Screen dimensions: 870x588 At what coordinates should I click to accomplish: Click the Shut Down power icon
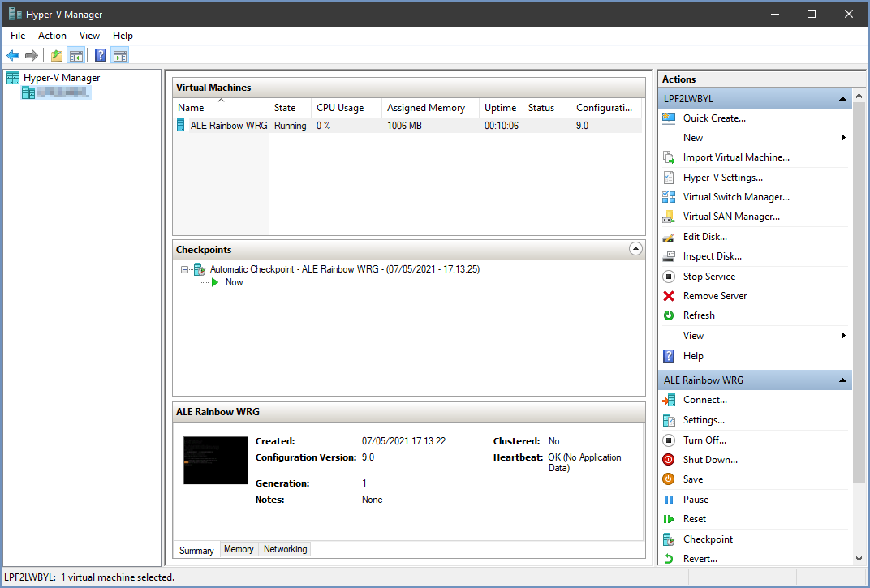(669, 460)
